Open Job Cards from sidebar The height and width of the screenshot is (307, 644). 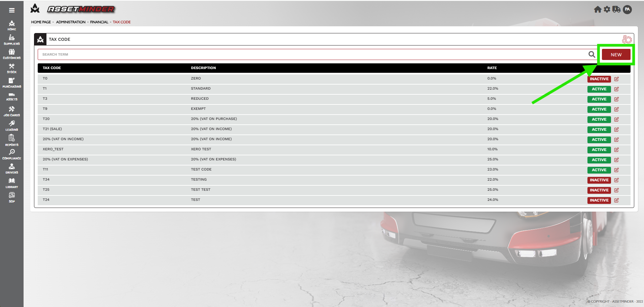click(x=12, y=111)
